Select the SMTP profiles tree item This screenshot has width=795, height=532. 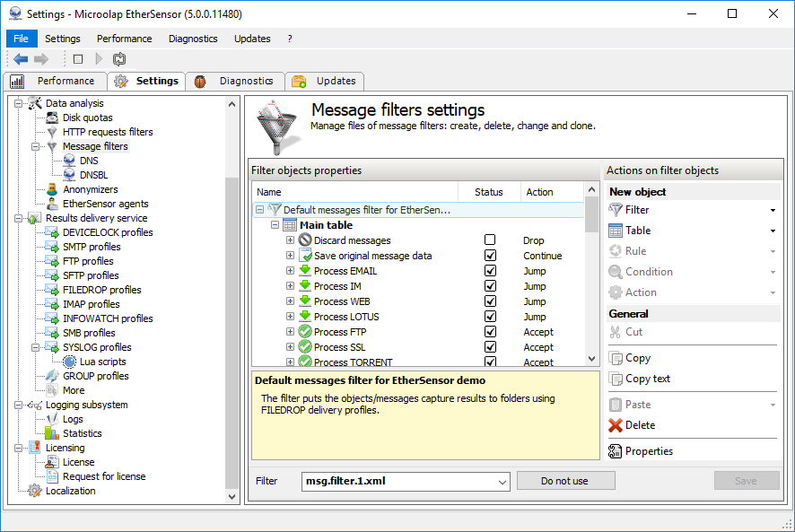point(92,247)
